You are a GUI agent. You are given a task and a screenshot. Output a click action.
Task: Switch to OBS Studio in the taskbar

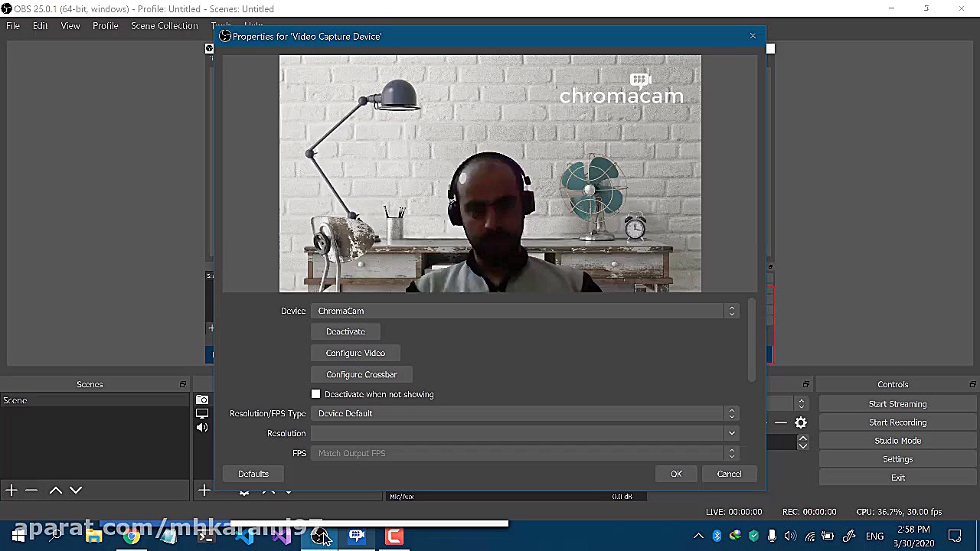point(320,536)
